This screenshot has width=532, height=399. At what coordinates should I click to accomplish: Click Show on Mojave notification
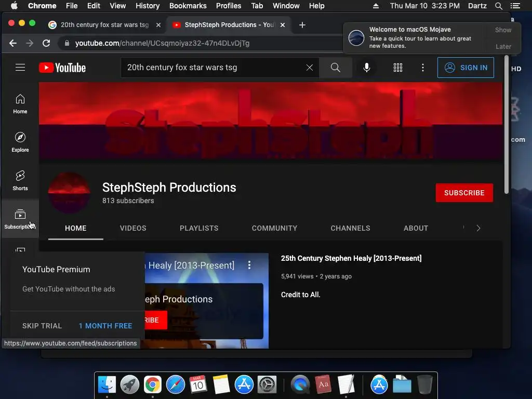pyautogui.click(x=503, y=30)
